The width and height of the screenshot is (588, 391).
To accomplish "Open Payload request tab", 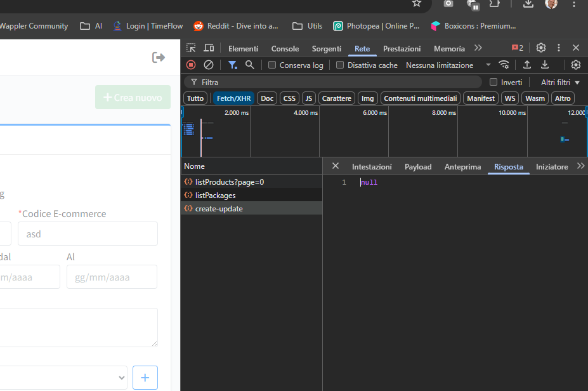I will pyautogui.click(x=418, y=166).
